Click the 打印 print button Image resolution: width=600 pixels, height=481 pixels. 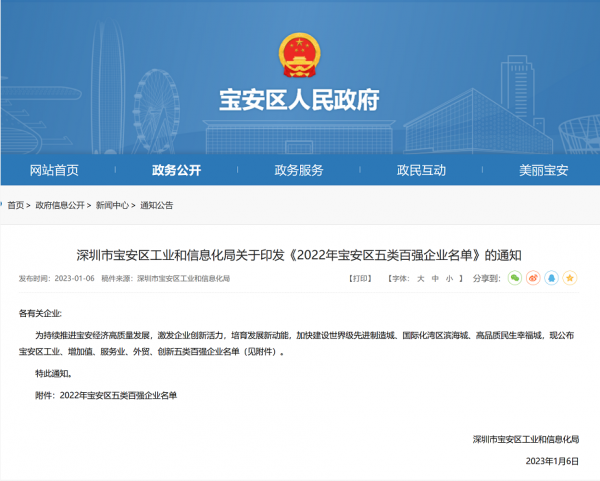point(358,278)
